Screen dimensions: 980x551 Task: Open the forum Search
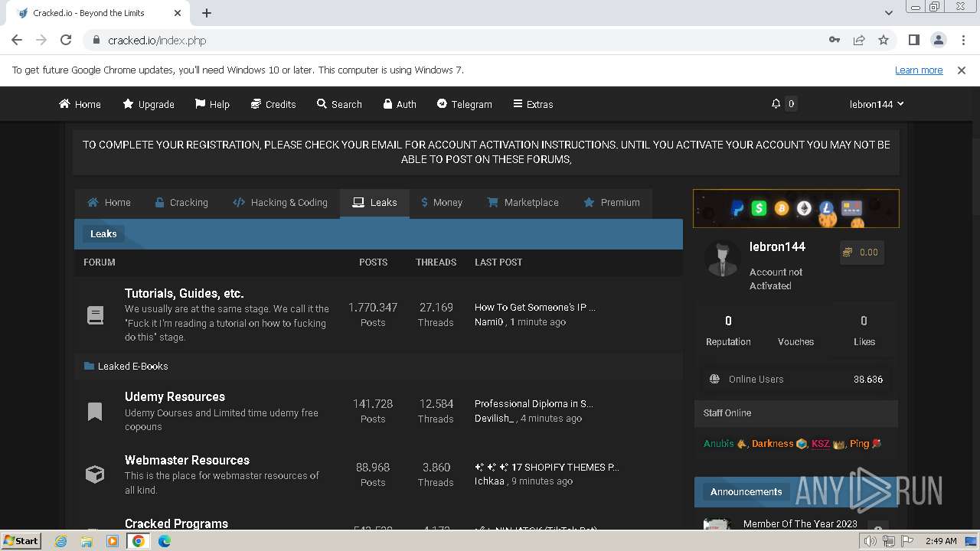click(339, 104)
